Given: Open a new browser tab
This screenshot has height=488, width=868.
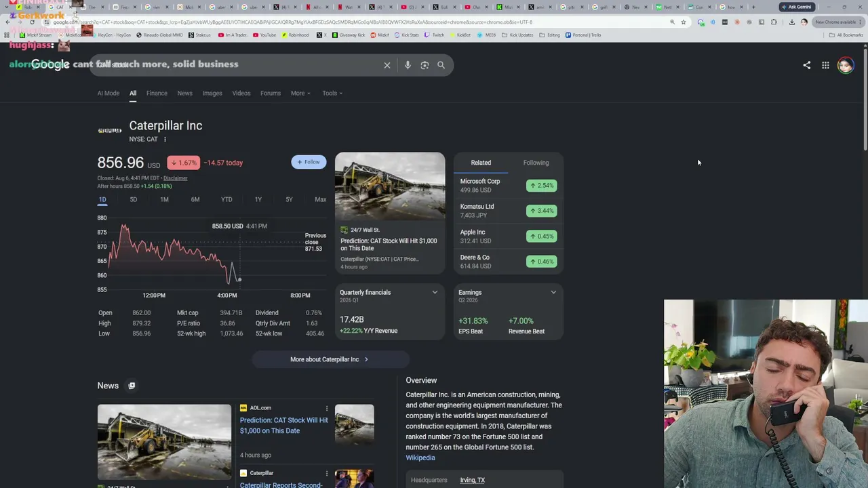Looking at the screenshot, I should 753,7.
